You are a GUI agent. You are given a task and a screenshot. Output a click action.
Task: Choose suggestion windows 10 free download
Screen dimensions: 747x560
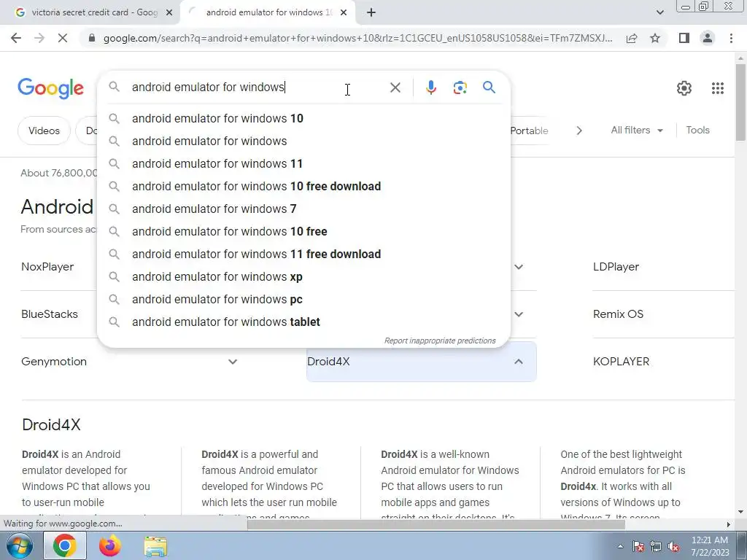point(303,186)
